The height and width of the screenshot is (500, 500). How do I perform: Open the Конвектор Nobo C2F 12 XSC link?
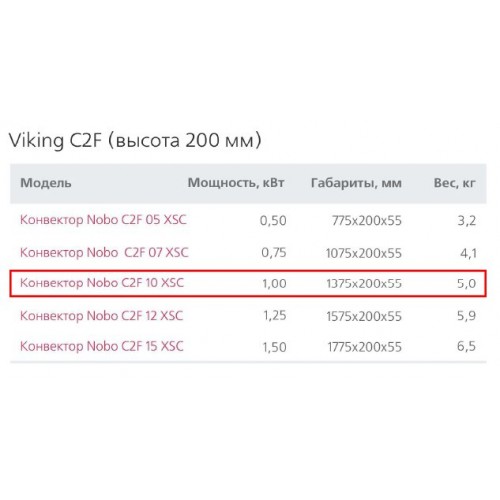click(102, 316)
